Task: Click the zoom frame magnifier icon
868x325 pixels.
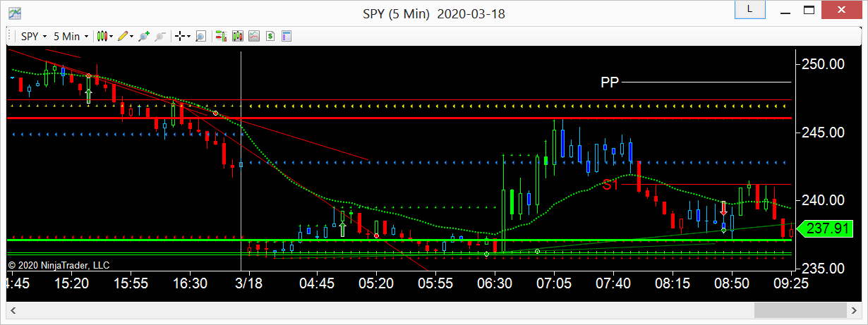Action: point(200,36)
